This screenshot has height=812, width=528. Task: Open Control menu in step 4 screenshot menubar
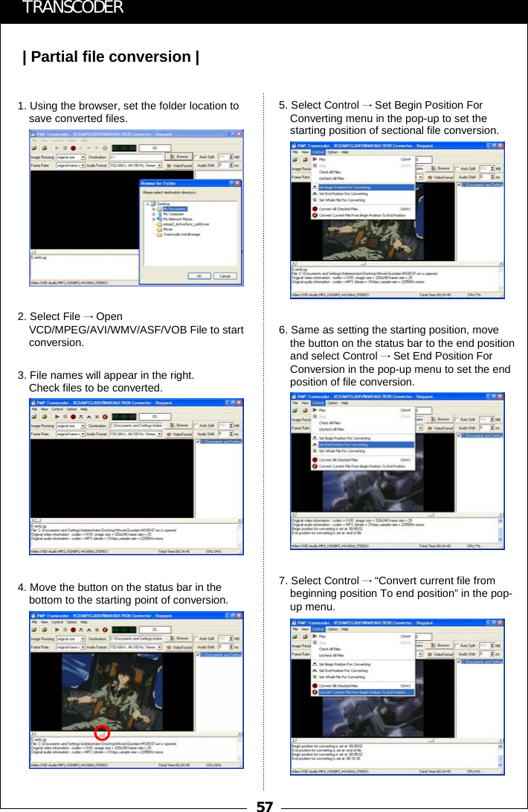pyautogui.click(x=57, y=622)
